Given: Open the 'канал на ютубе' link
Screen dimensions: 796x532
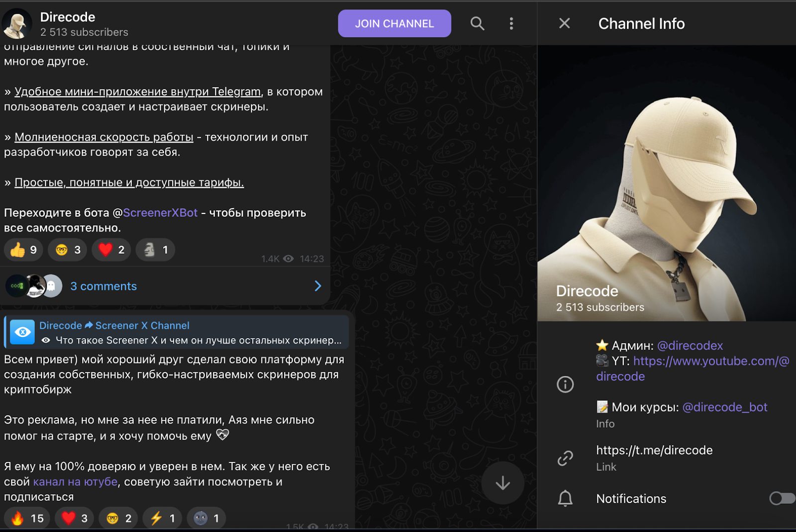Looking at the screenshot, I should 75,482.
